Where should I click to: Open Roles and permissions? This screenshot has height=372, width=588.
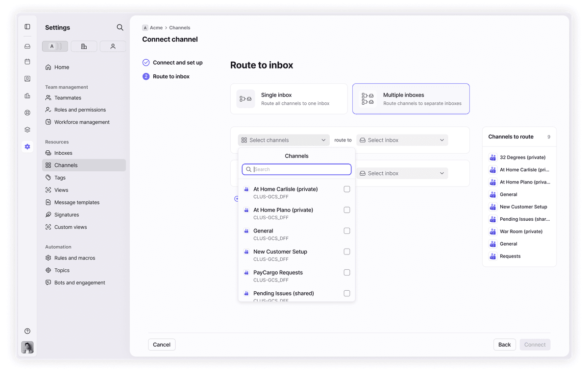coord(84,110)
